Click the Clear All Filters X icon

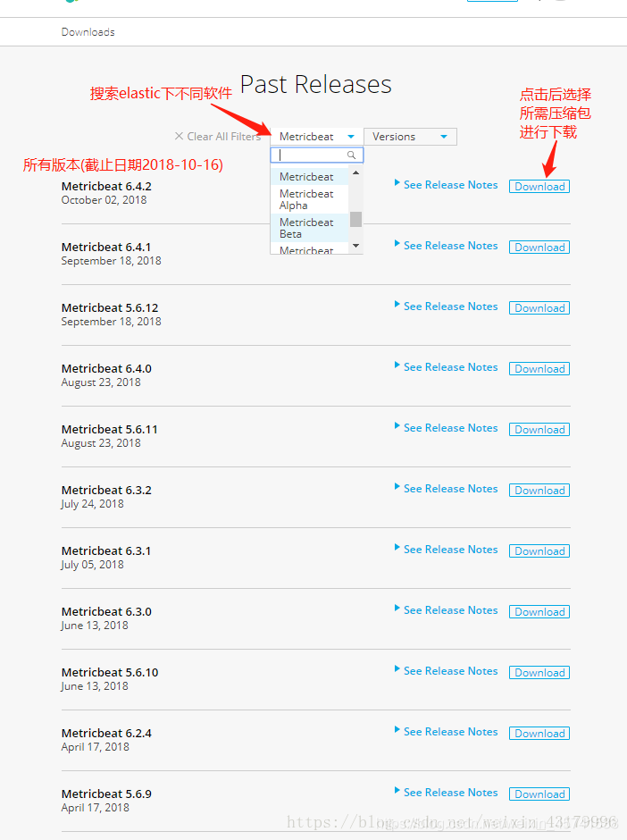tap(179, 136)
